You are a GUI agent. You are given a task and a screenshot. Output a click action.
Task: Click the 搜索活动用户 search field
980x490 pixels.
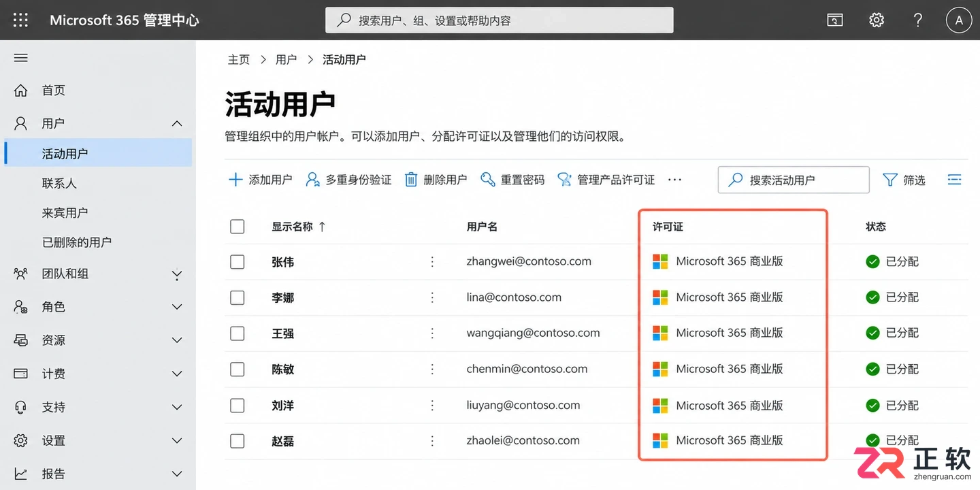click(x=794, y=180)
